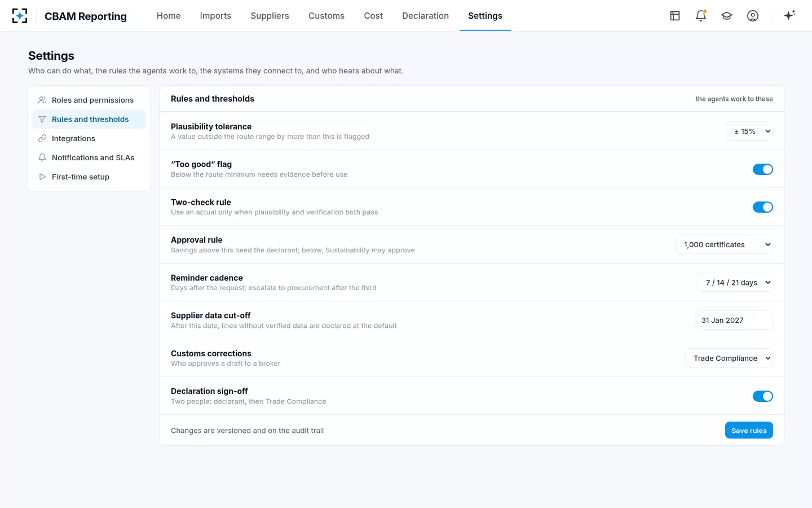This screenshot has width=812, height=508.
Task: Navigate to the Customs tab
Action: point(326,16)
